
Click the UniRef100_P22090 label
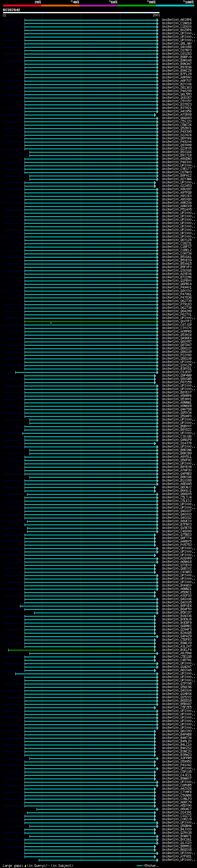coord(177,355)
